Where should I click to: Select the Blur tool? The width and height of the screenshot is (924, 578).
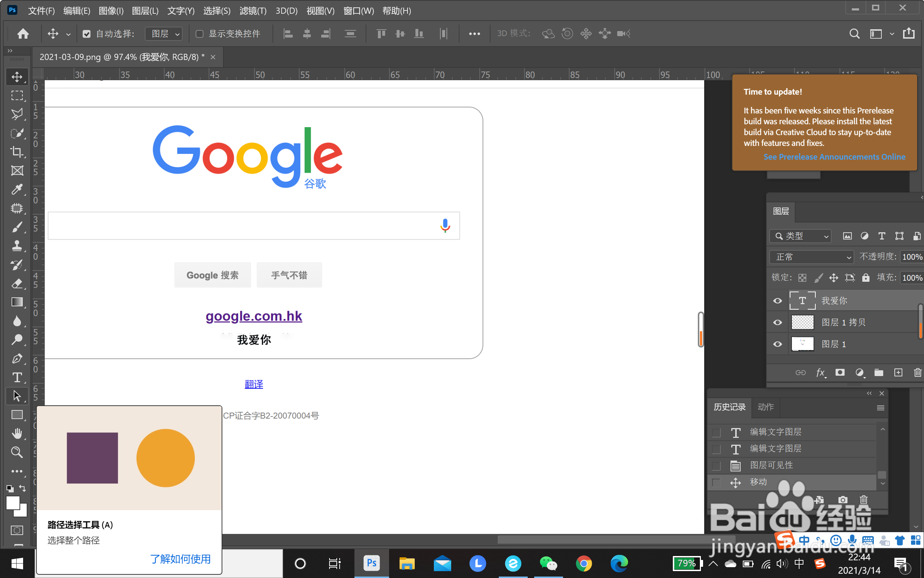(x=17, y=321)
